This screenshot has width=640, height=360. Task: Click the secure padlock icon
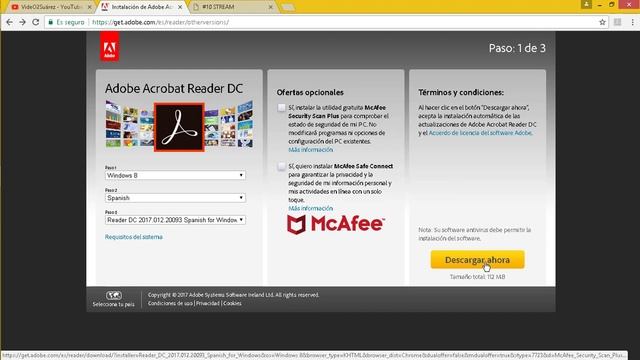51,22
